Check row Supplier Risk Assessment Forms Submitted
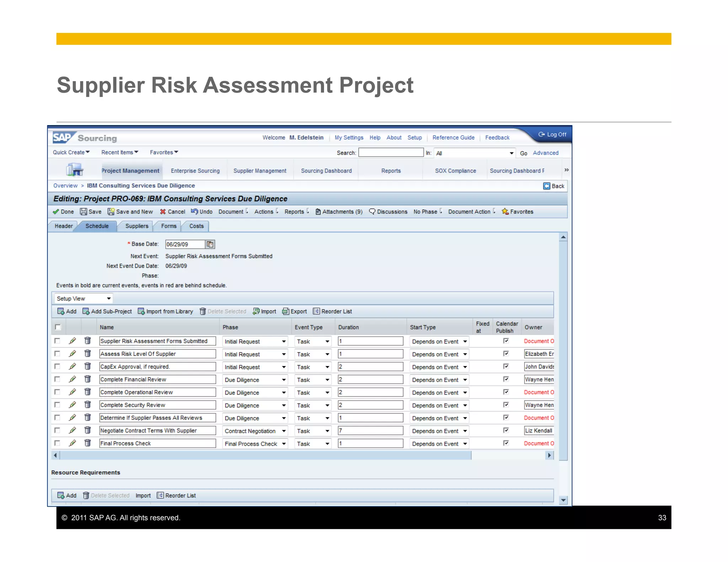This screenshot has width=728, height=562. (57, 341)
